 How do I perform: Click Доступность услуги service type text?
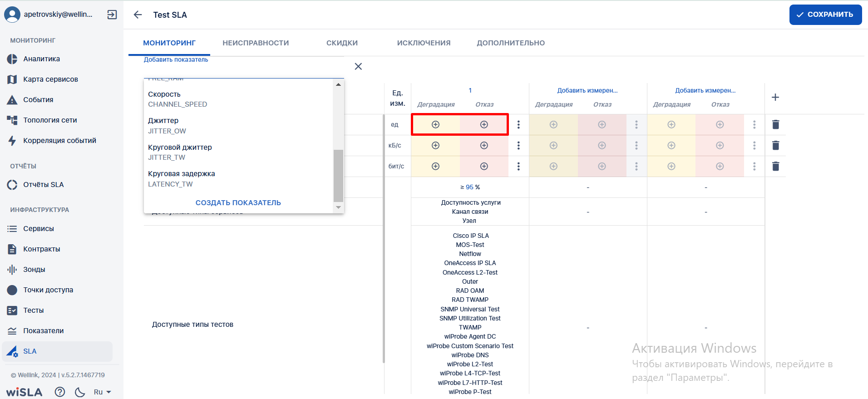[470, 203]
